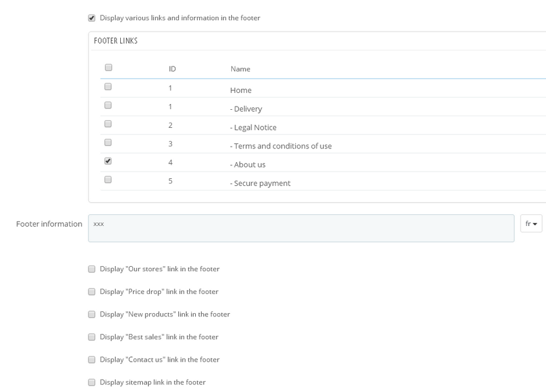This screenshot has width=546, height=392.
Task: Enable the sitemap link checkbox
Action: (92, 382)
